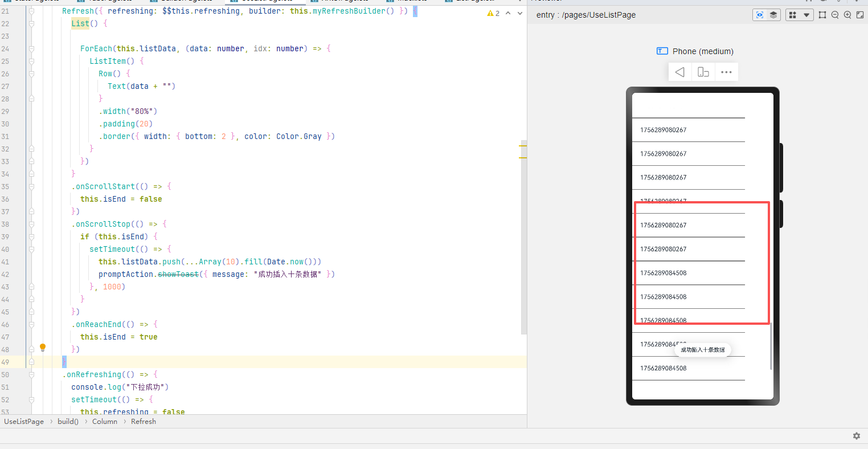Fold the onReachEnd callback at line 46
This screenshot has width=868, height=449.
(31, 325)
